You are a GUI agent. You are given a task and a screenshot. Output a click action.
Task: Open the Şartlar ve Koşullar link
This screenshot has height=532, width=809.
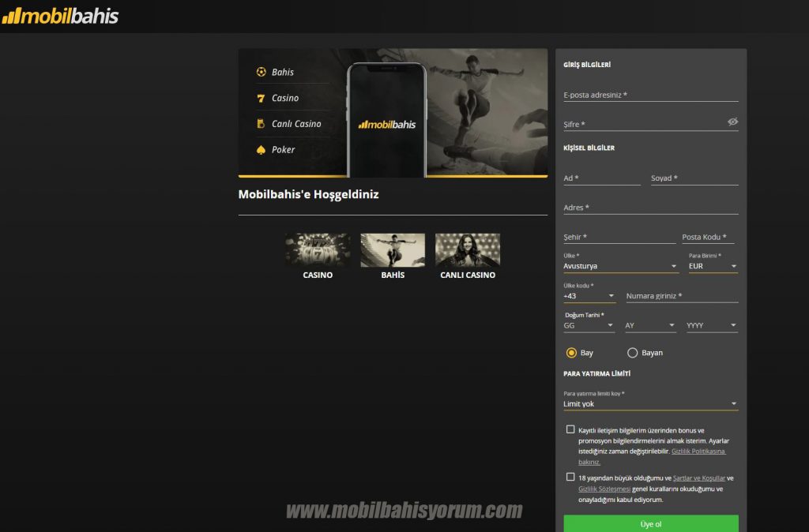698,478
